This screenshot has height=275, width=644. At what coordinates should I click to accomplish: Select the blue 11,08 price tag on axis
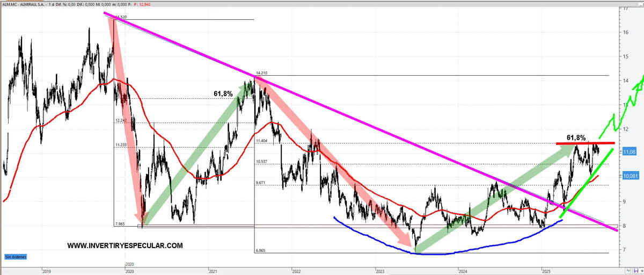tap(630, 153)
